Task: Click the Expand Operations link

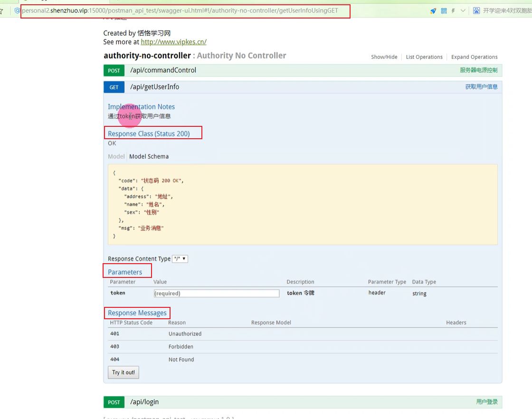Action: pyautogui.click(x=474, y=57)
